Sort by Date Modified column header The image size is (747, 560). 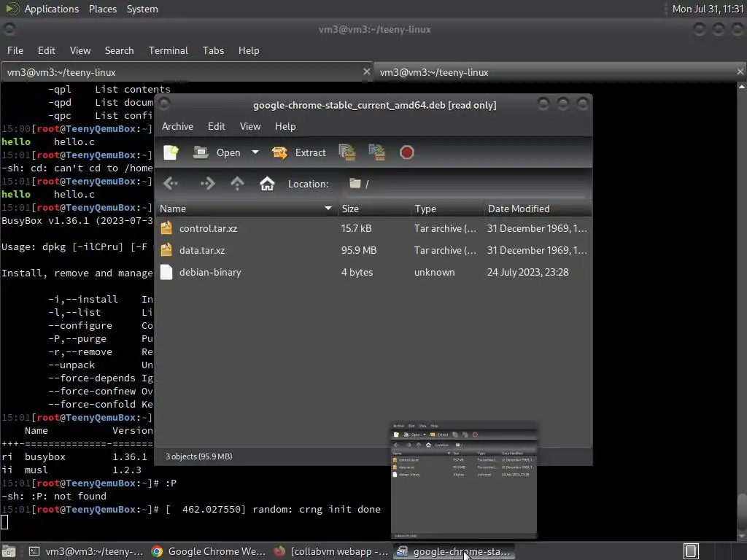[x=538, y=209]
